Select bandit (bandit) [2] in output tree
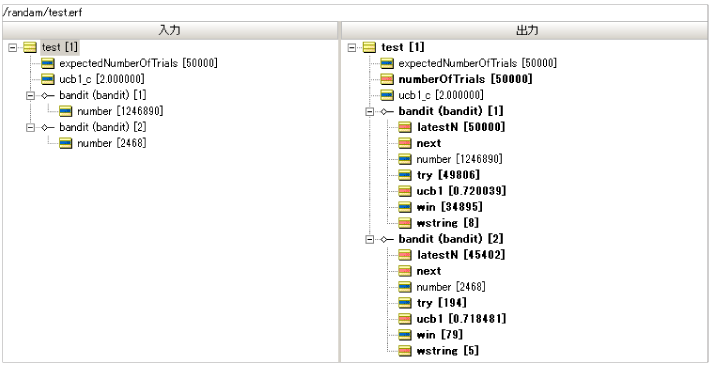The height and width of the screenshot is (369, 710). (451, 239)
